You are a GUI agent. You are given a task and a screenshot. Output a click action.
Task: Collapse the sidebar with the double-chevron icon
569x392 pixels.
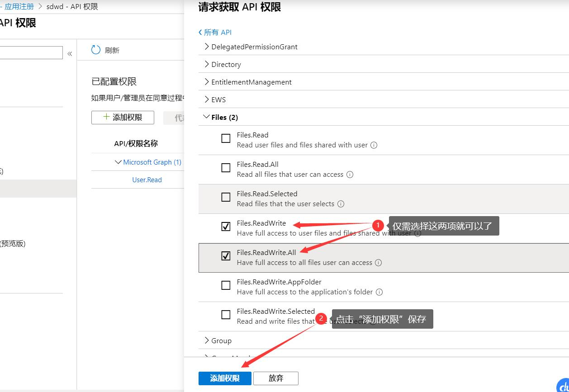coord(70,54)
